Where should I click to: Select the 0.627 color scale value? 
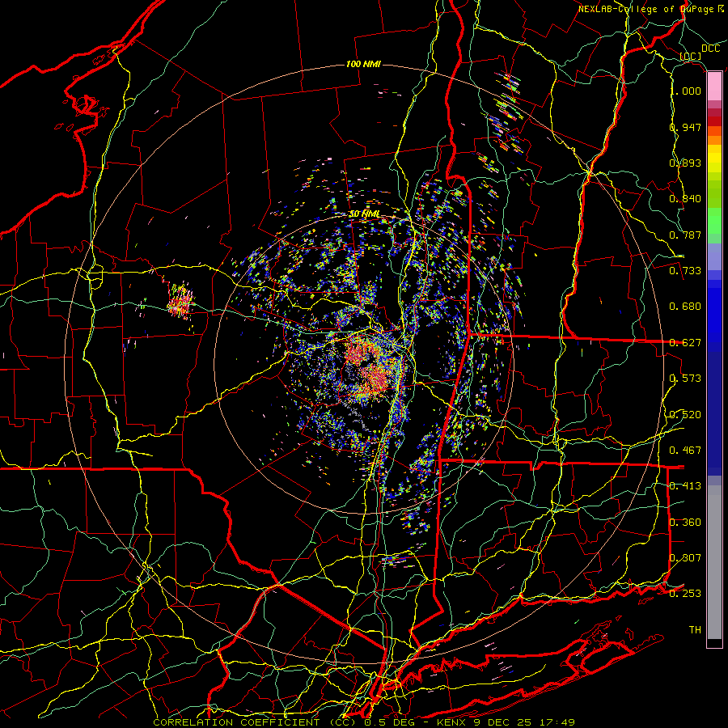tap(685, 343)
